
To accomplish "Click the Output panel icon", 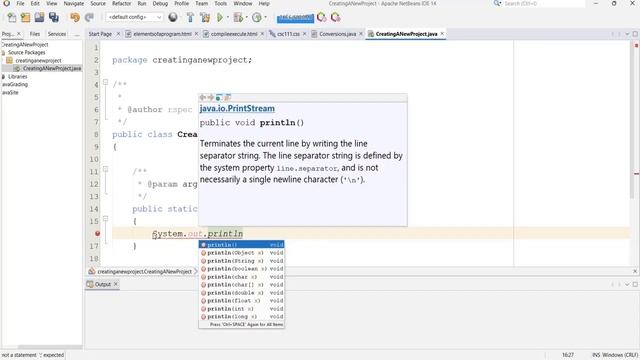I will click(90, 284).
